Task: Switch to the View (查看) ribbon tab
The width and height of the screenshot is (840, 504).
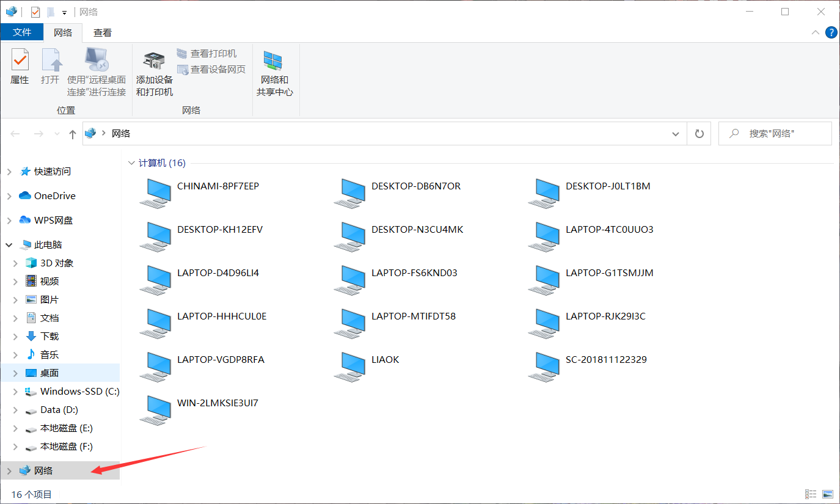Action: point(103,32)
